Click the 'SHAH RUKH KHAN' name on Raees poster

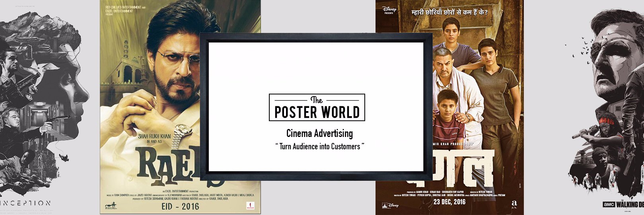154,136
